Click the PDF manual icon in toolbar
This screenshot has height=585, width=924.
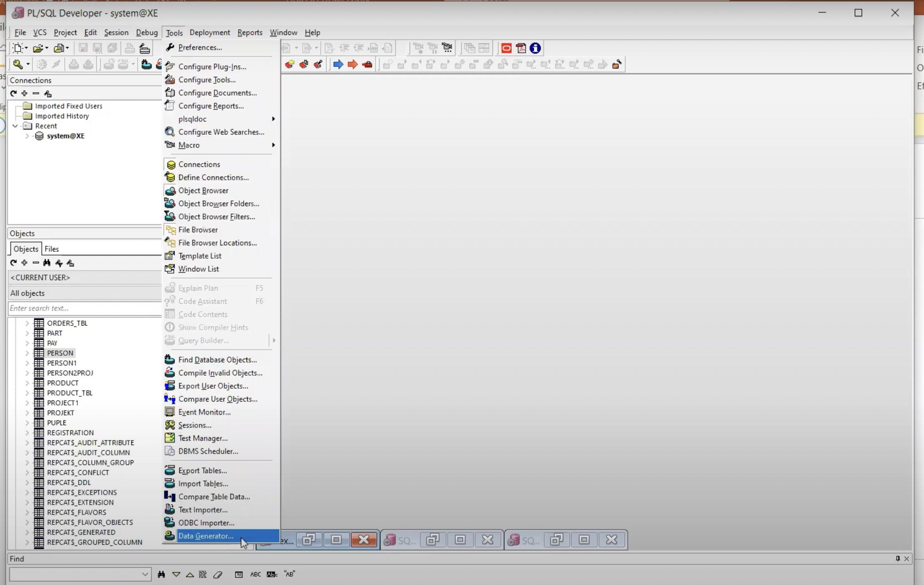tap(521, 48)
